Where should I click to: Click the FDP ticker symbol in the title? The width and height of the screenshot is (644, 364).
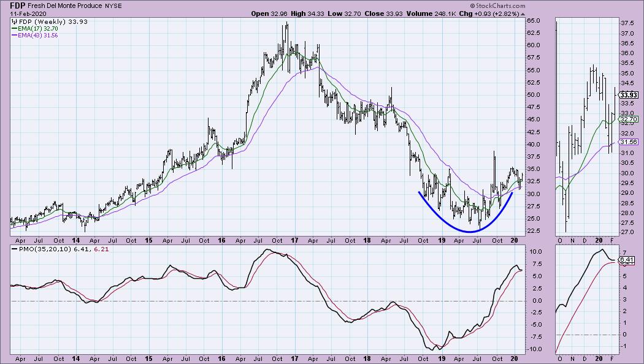[x=18, y=6]
